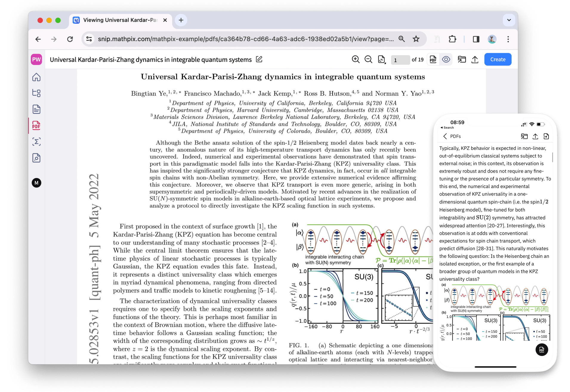
Task: Go back in the browser
Action: pos(38,39)
